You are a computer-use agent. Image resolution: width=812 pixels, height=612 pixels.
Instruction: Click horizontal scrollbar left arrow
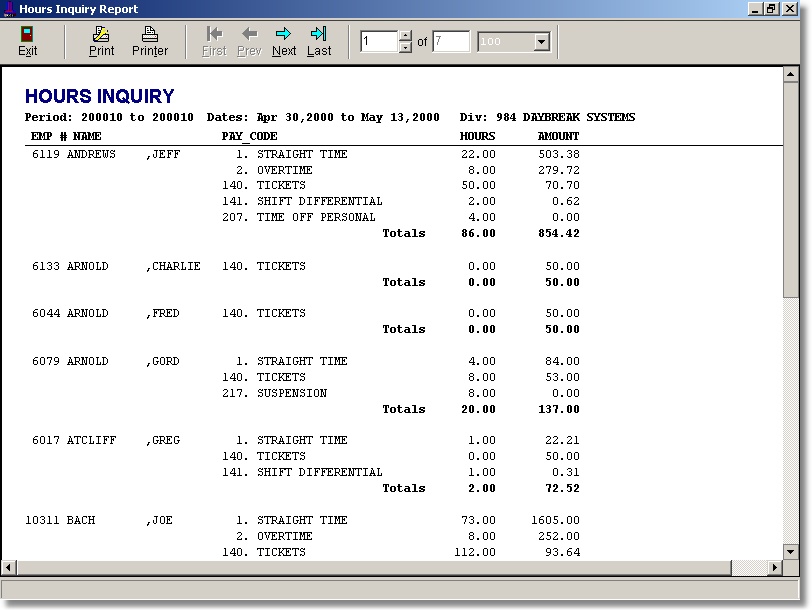pyautogui.click(x=8, y=567)
